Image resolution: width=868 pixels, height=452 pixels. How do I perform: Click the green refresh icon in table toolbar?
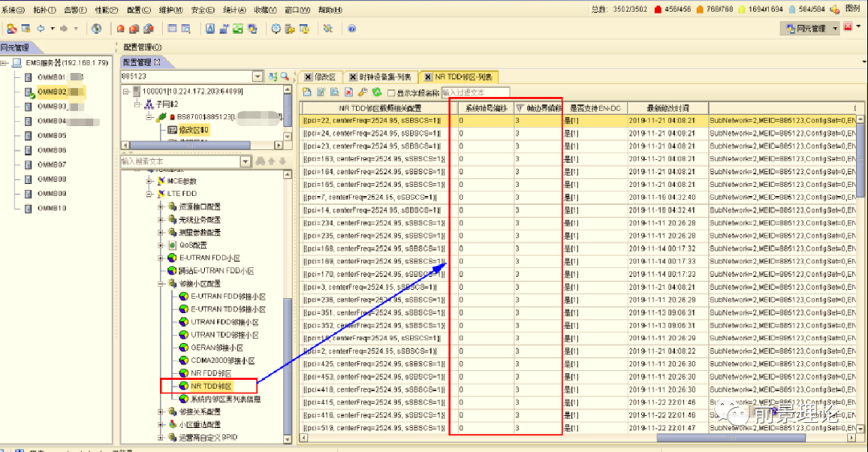point(376,93)
